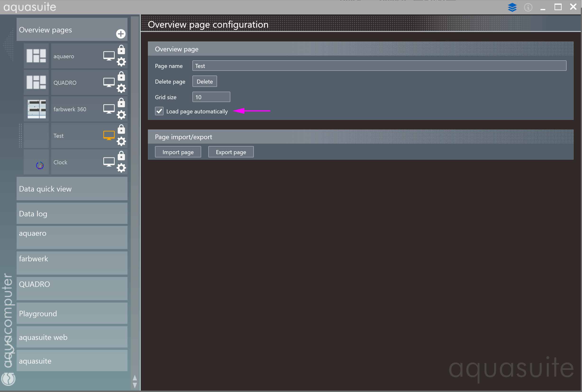The height and width of the screenshot is (392, 582).
Task: Add a new overview page with plus icon
Action: [x=121, y=34]
